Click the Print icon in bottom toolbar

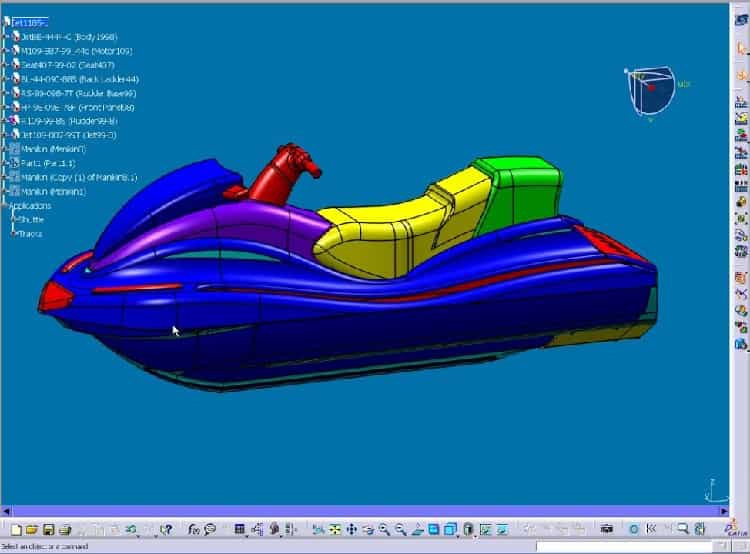point(64,529)
